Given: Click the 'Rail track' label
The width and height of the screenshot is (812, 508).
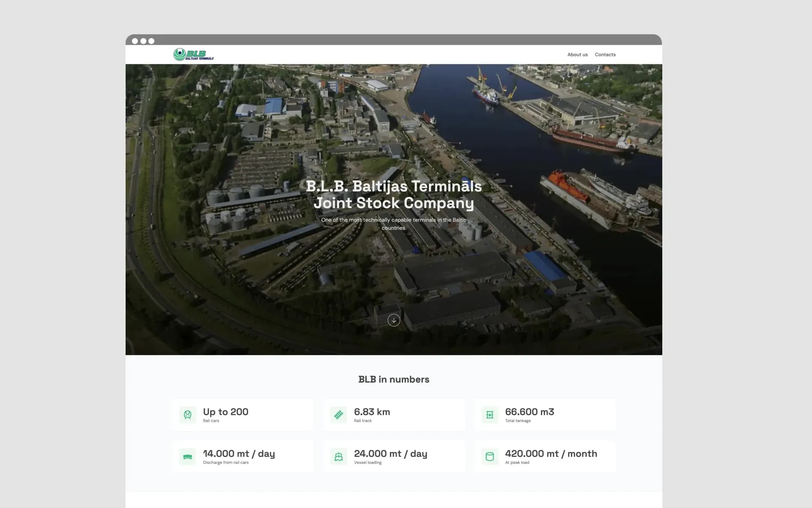Looking at the screenshot, I should click(363, 421).
